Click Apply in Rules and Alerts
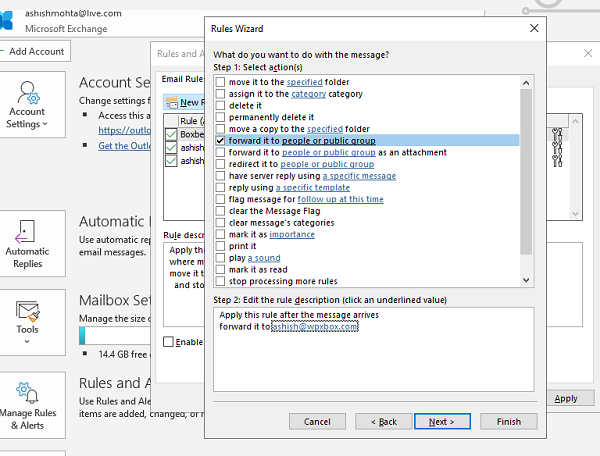The image size is (600, 456). click(566, 399)
